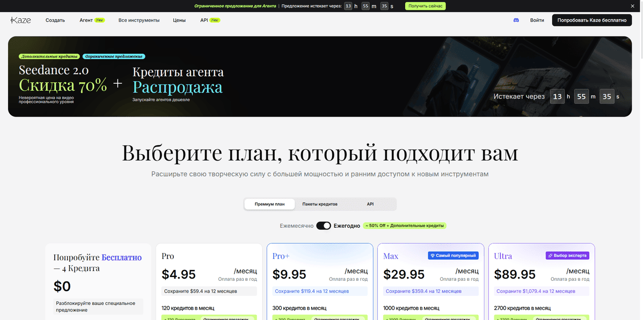This screenshot has height=320, width=644.
Task: Click the $29.95 Max price
Action: pyautogui.click(x=404, y=274)
